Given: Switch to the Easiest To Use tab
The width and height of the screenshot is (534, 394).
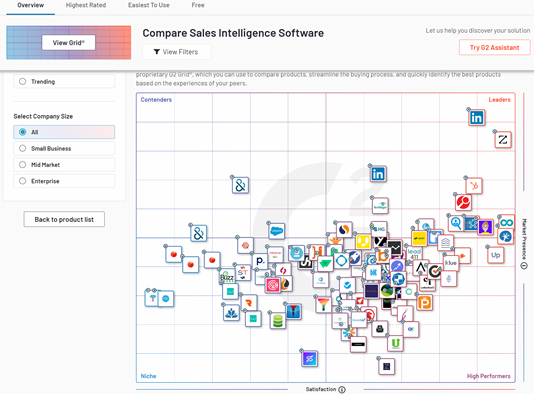Looking at the screenshot, I should coord(149,5).
